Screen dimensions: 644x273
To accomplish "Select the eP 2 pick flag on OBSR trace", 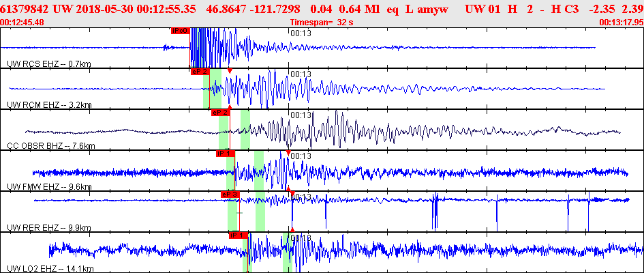I will pyautogui.click(x=220, y=112).
